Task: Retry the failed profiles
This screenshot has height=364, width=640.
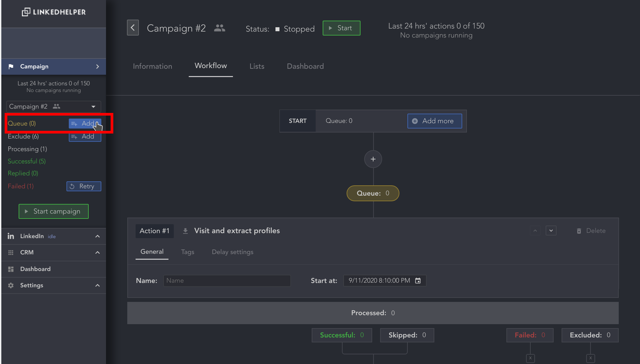Action: (x=84, y=186)
